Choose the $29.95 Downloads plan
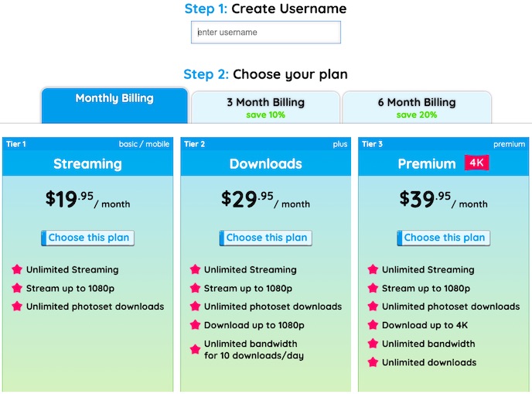The image size is (532, 394). 266,238
